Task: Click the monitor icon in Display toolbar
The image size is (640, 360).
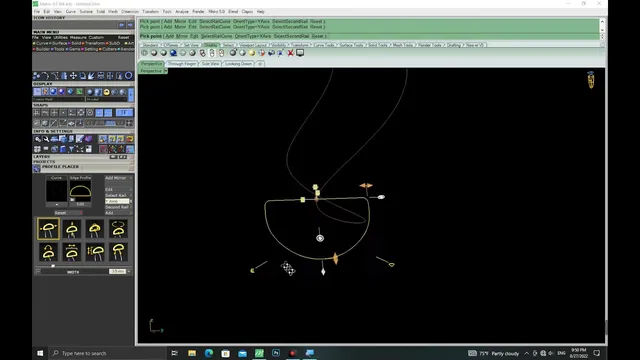Action: point(300,53)
